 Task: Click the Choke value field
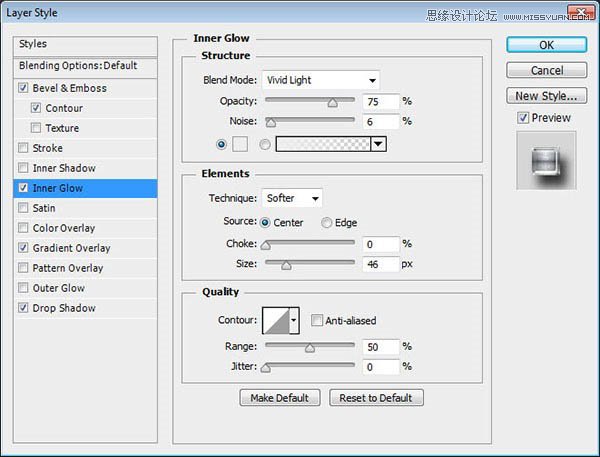pyautogui.click(x=381, y=244)
